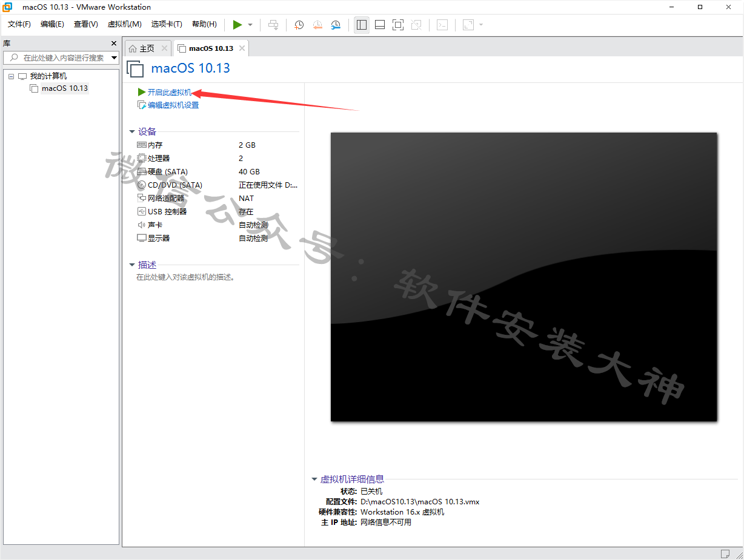The height and width of the screenshot is (560, 744).
Task: Click the 显示器 device row
Action: coord(218,239)
